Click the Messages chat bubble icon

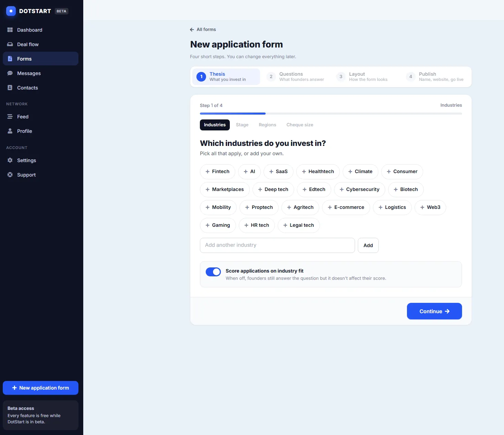pos(10,73)
